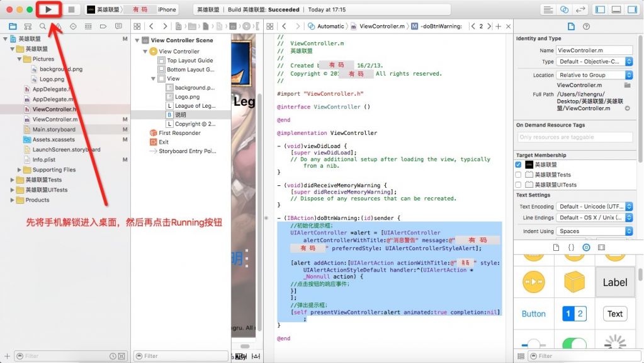This screenshot has height=363, width=644.
Task: Click the Run (play) button
Action: (x=48, y=9)
